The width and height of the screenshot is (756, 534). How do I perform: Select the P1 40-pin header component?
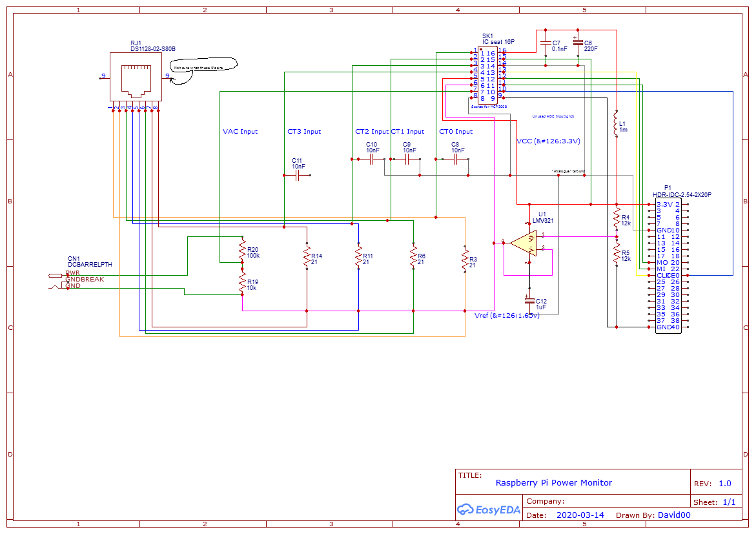[x=668, y=265]
